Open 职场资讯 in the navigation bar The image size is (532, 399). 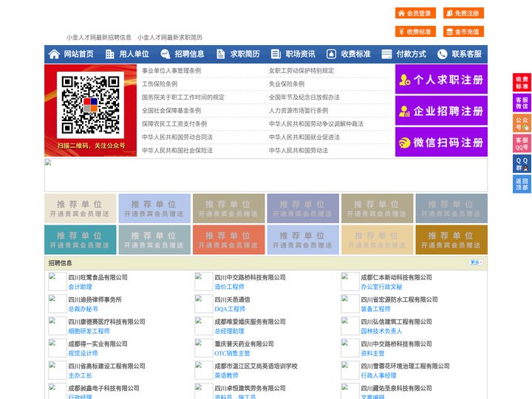(300, 54)
